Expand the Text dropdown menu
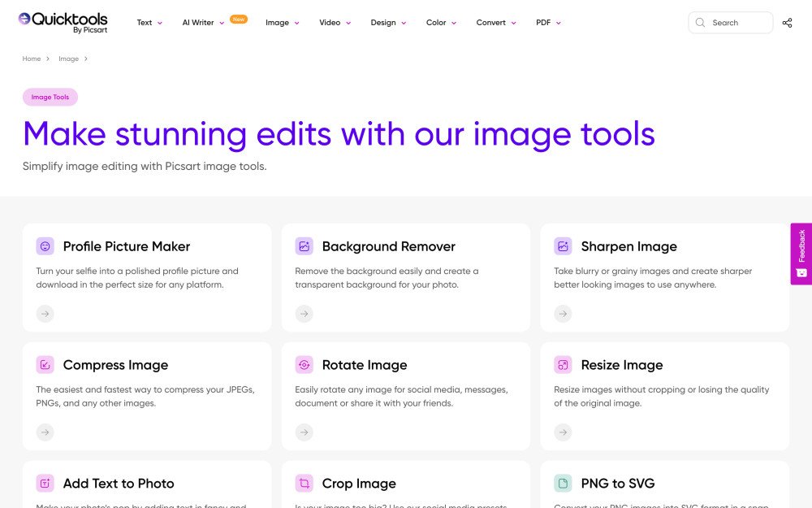812x508 pixels. (x=149, y=23)
